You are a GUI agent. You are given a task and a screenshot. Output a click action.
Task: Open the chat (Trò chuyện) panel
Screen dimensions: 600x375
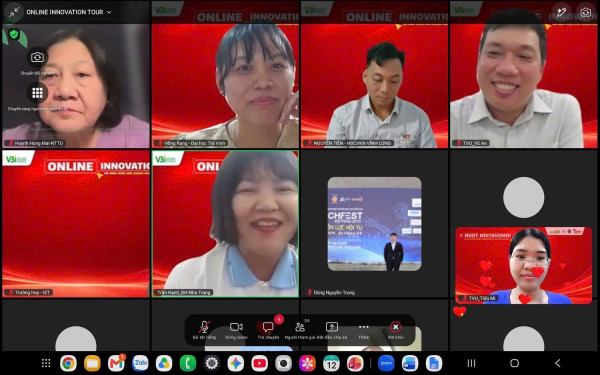(268, 330)
